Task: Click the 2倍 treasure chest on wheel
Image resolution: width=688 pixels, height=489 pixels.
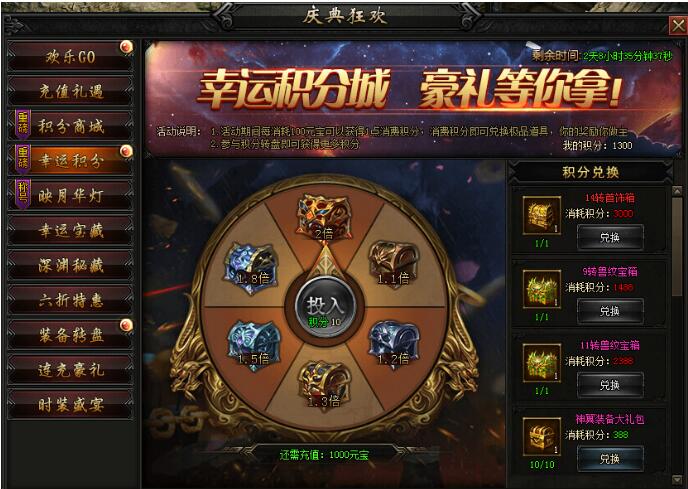Action: (324, 216)
